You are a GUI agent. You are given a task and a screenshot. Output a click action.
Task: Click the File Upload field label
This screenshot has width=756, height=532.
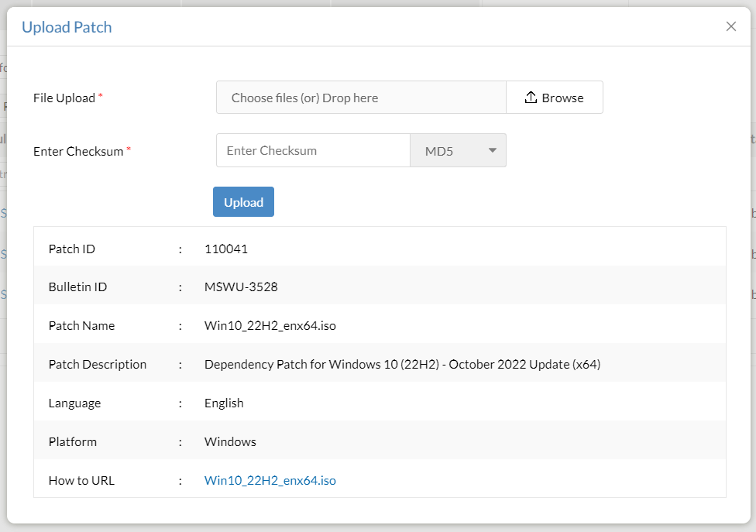coord(64,98)
